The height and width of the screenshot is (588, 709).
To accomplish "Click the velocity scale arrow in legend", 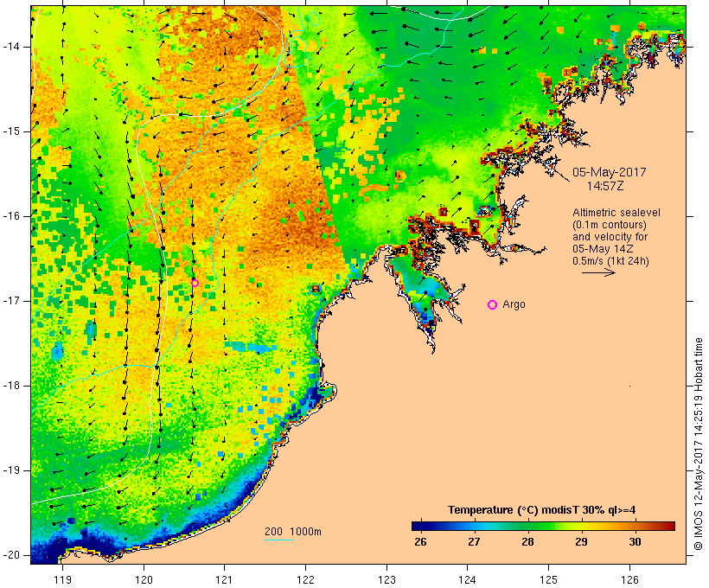I will point(598,272).
